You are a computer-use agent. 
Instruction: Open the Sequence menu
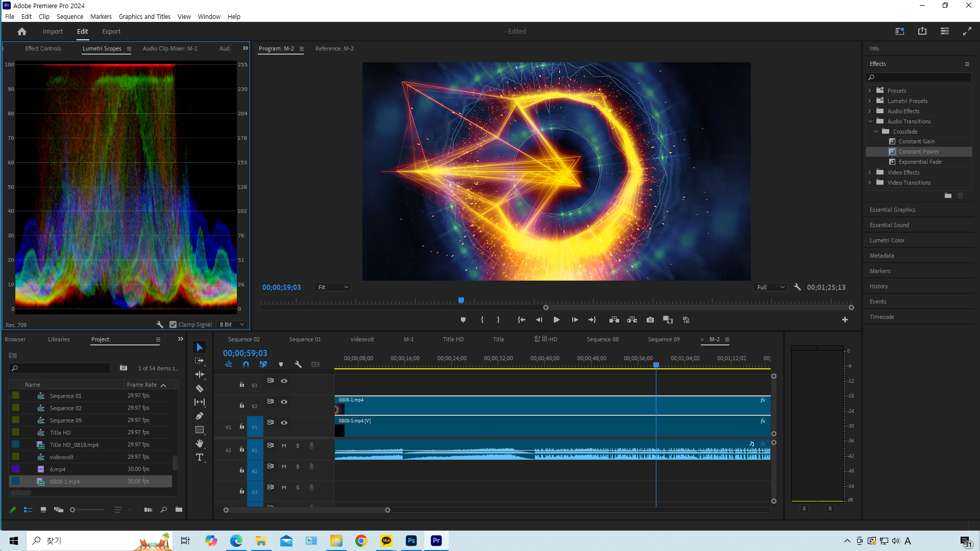(x=70, y=16)
